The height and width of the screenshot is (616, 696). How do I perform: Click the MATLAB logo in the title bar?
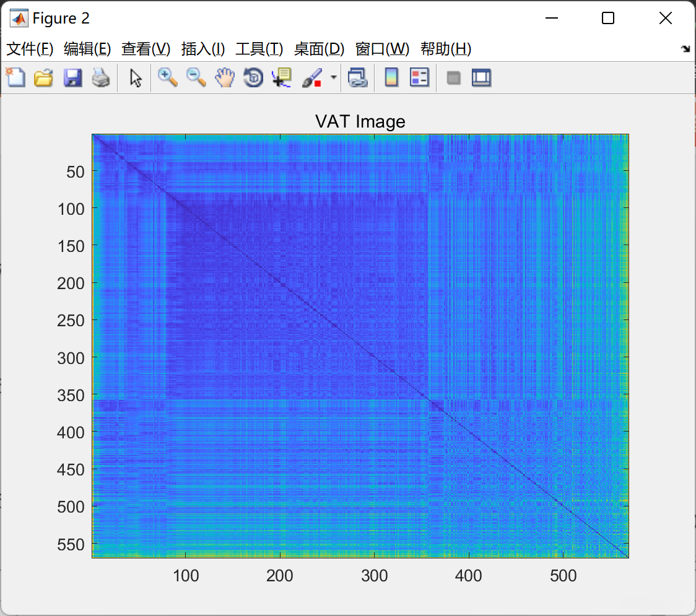tap(19, 18)
